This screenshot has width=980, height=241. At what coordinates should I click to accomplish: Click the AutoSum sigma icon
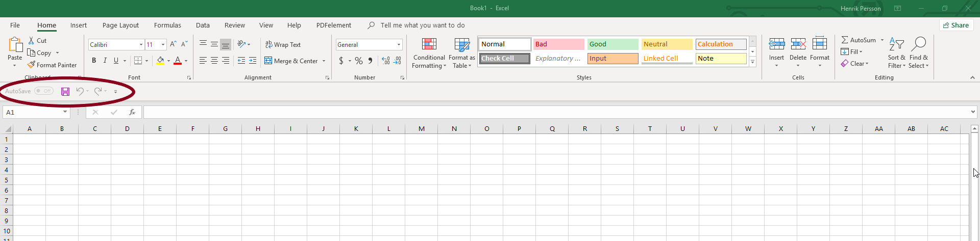coord(845,40)
